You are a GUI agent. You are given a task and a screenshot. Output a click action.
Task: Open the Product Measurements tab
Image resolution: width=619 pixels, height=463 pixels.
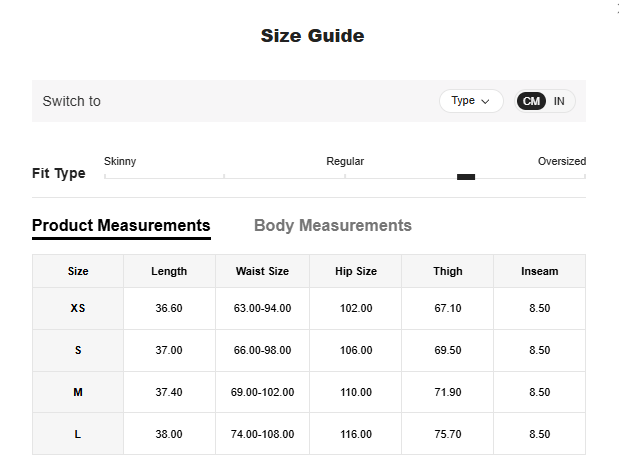coord(121,226)
